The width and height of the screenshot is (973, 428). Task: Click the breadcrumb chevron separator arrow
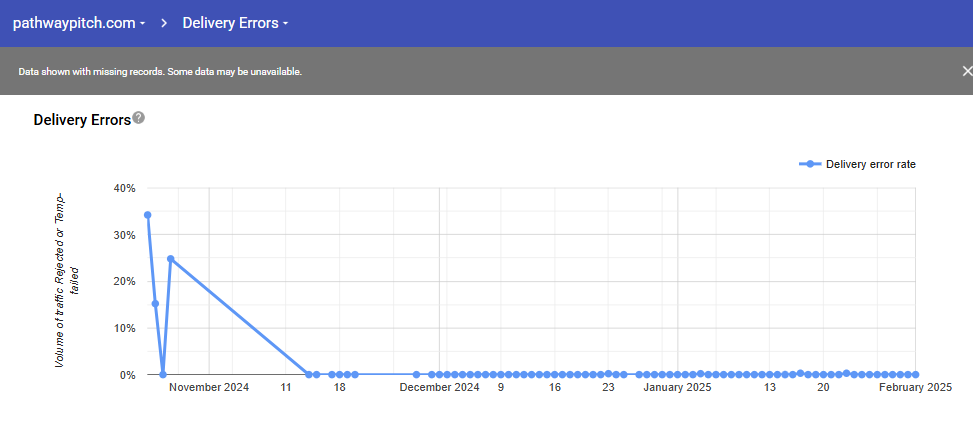pyautogui.click(x=164, y=24)
